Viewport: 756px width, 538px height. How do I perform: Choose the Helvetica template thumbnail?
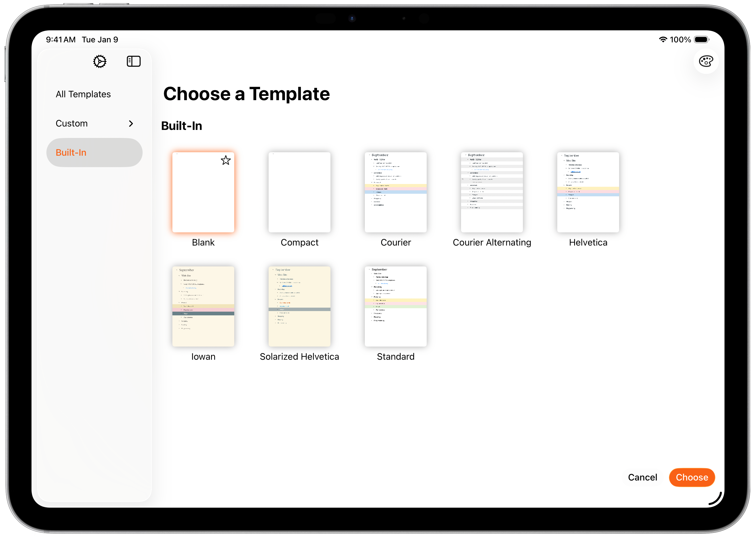588,193
